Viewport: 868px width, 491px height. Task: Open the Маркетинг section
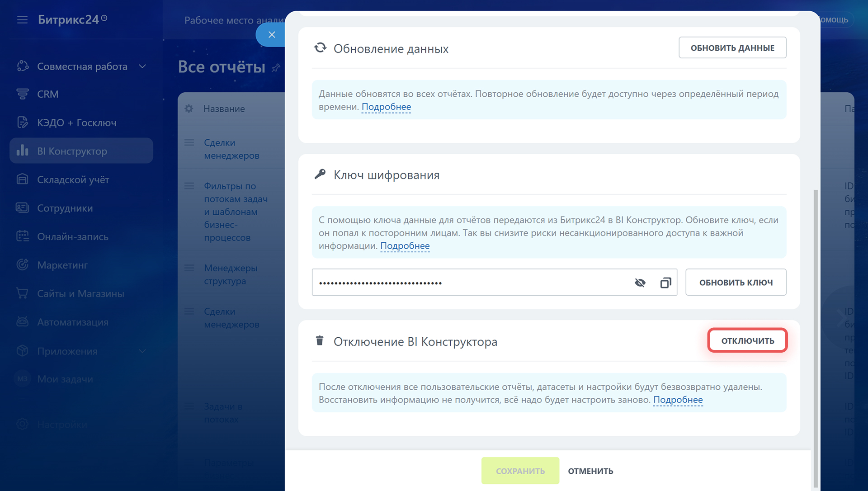(x=62, y=265)
